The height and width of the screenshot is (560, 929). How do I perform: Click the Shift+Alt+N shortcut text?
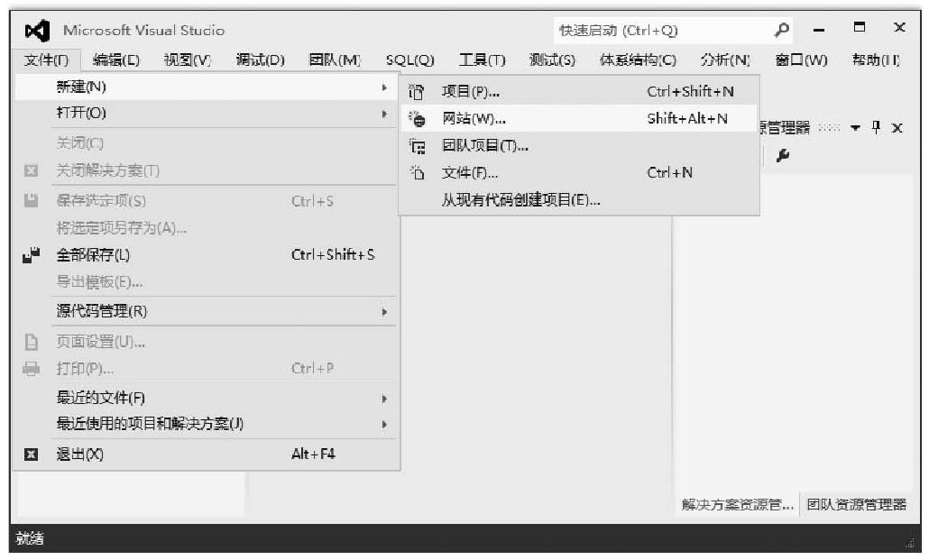[687, 118]
